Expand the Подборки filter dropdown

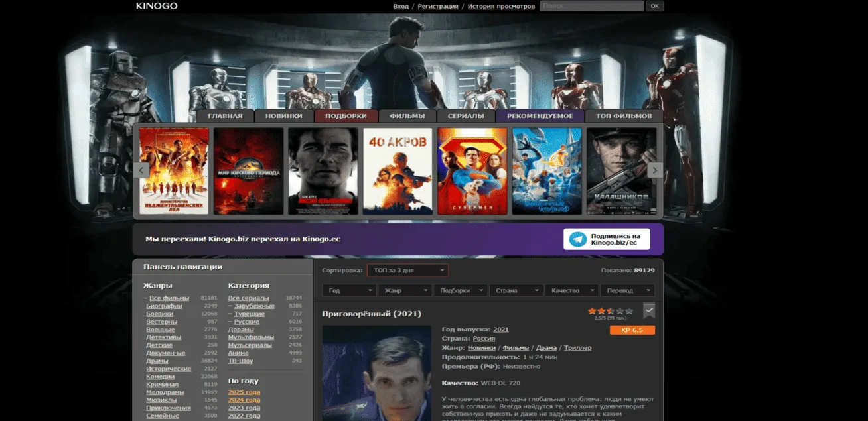click(461, 290)
